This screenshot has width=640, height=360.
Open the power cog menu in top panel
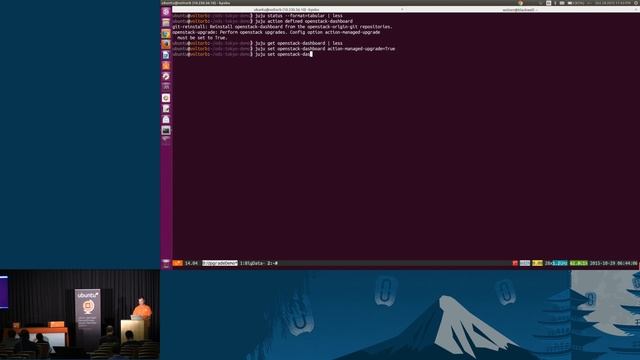(x=636, y=3)
